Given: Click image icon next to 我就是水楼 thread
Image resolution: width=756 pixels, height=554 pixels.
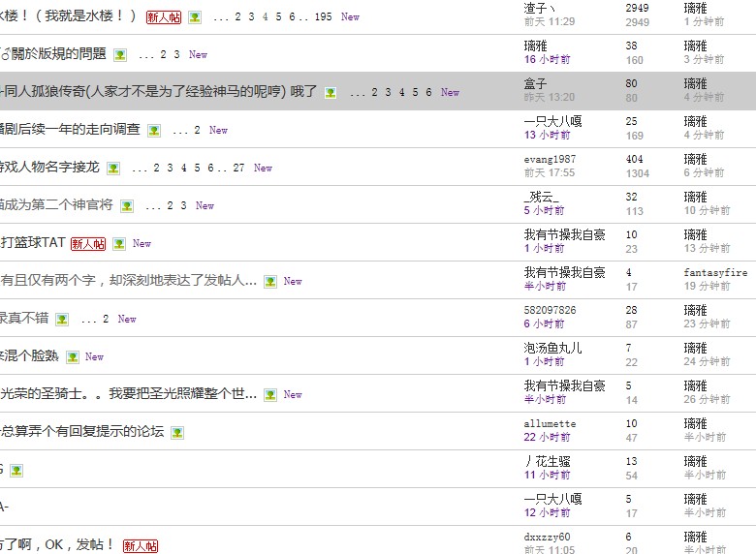Looking at the screenshot, I should pos(195,17).
